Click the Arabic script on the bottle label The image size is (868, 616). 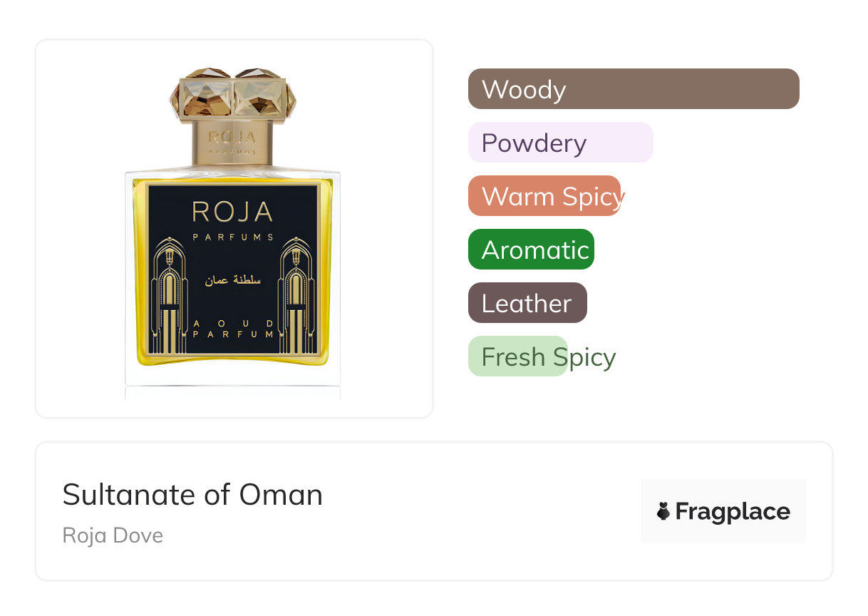click(233, 280)
